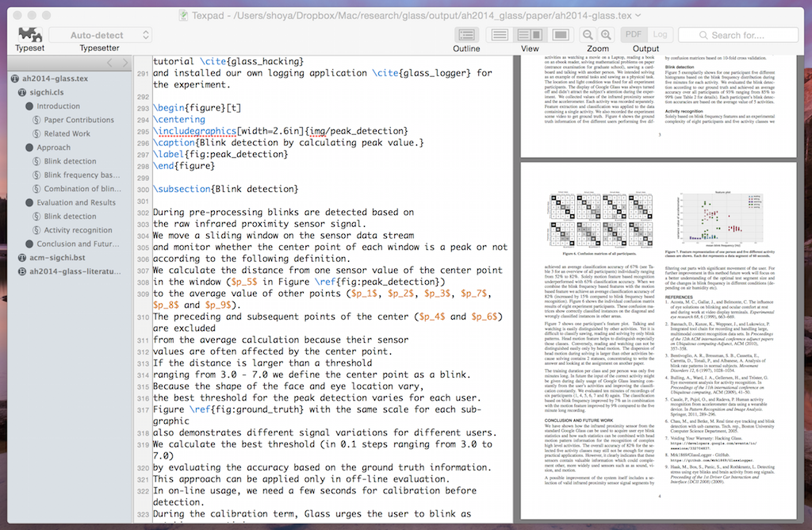Click the bibliography icon beside ah2014-glass-literatu...
This screenshot has width=812, height=530.
point(22,271)
